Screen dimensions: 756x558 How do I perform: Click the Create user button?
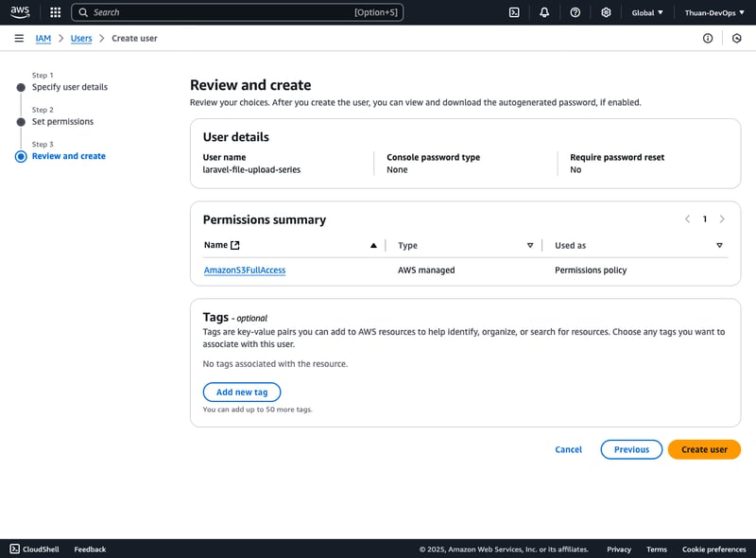pyautogui.click(x=704, y=449)
